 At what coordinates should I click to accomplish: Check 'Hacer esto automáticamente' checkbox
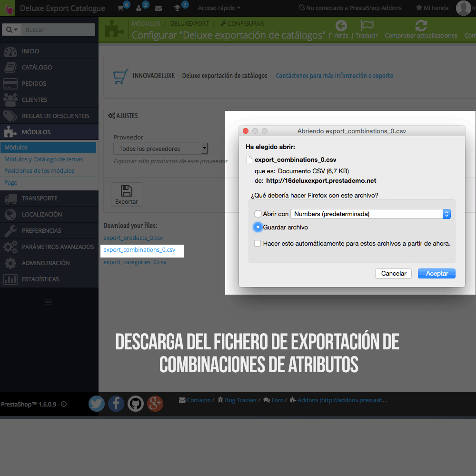tap(258, 243)
